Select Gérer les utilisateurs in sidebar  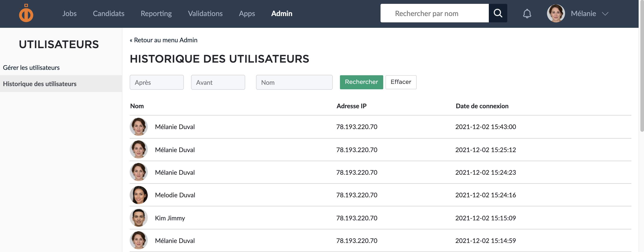[x=31, y=68]
